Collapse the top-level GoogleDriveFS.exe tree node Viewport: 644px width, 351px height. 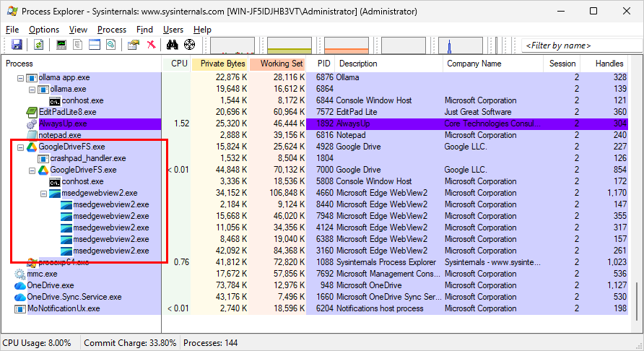coord(20,147)
